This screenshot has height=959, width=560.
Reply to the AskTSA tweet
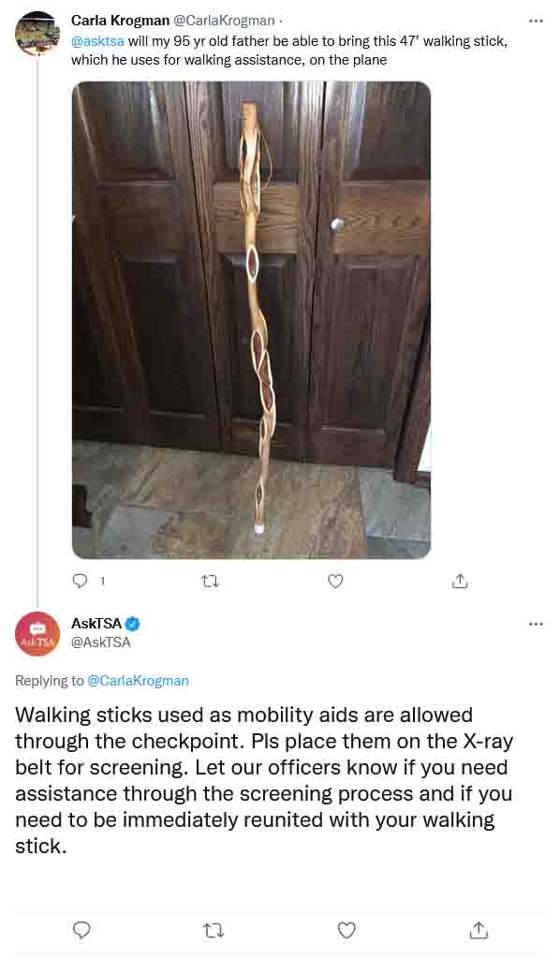tap(81, 930)
